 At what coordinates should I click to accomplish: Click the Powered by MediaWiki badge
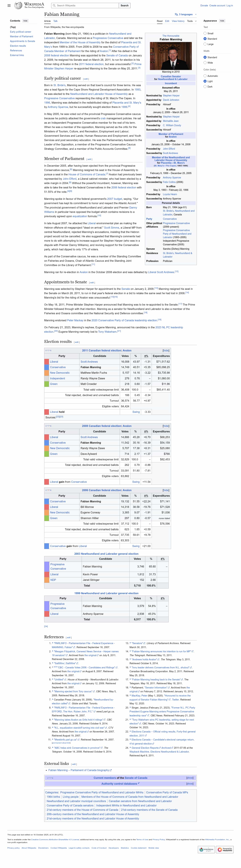pos(224,849)
